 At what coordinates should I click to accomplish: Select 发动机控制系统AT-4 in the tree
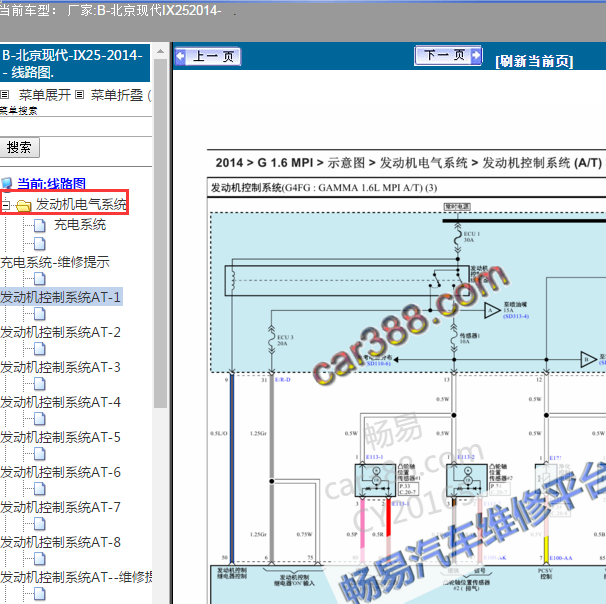(x=60, y=402)
